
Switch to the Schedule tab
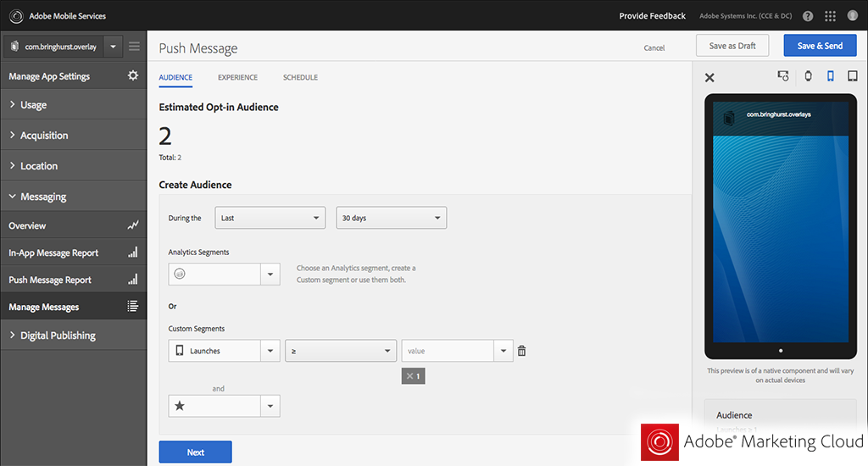click(300, 78)
